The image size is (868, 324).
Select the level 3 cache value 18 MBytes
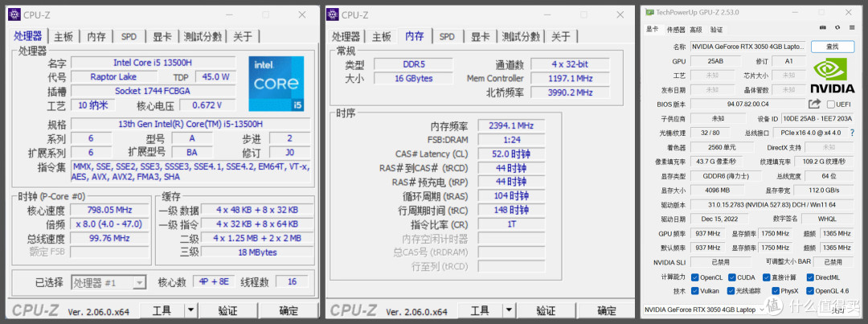pos(256,252)
